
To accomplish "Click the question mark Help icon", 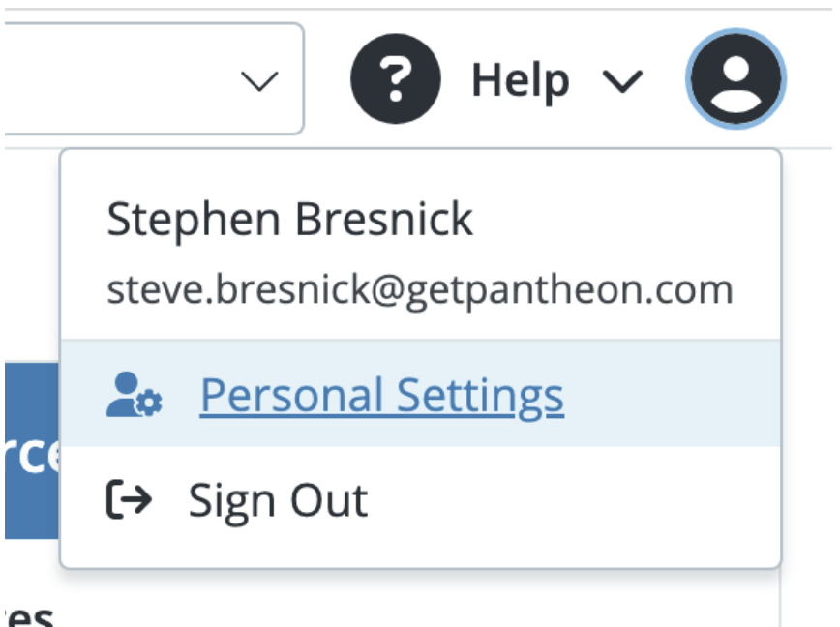I will pos(395,81).
